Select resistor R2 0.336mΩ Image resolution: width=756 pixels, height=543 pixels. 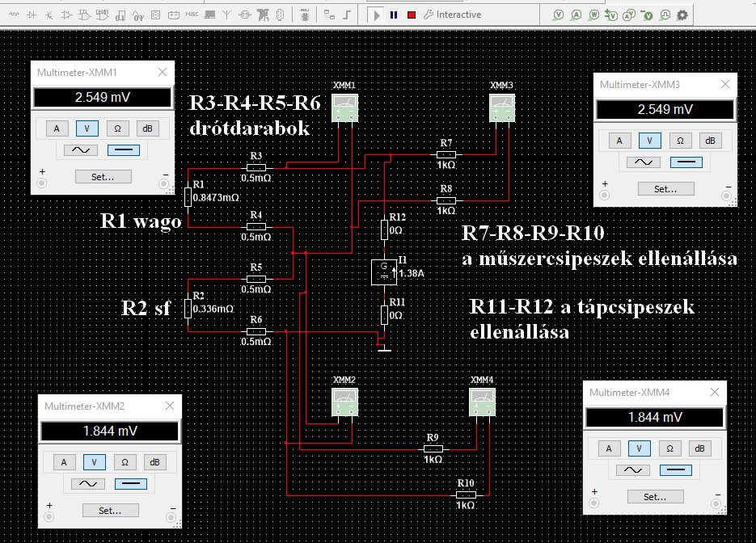[188, 309]
